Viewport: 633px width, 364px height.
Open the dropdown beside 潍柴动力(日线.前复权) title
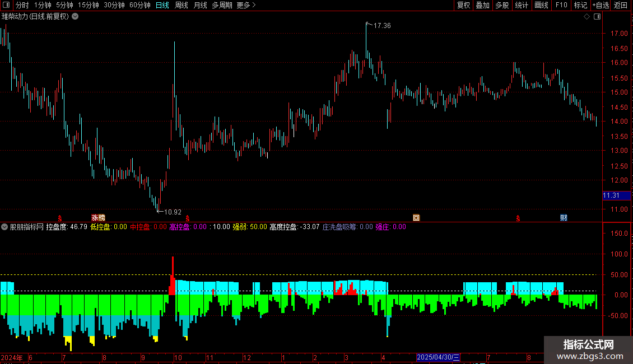(x=75, y=16)
